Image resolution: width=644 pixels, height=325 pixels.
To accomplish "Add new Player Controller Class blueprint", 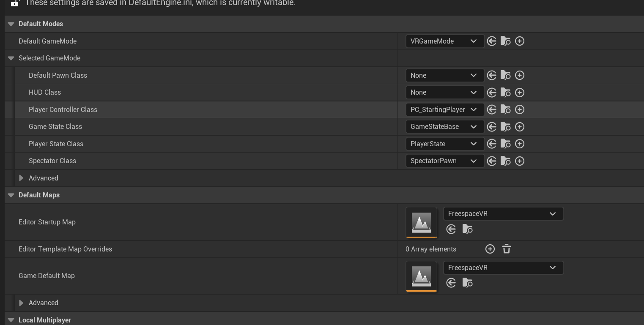I will pyautogui.click(x=520, y=109).
